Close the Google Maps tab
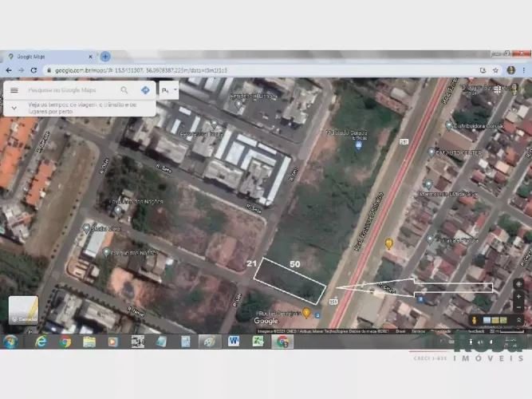Image resolution: width=532 pixels, height=399 pixels. coord(91,57)
